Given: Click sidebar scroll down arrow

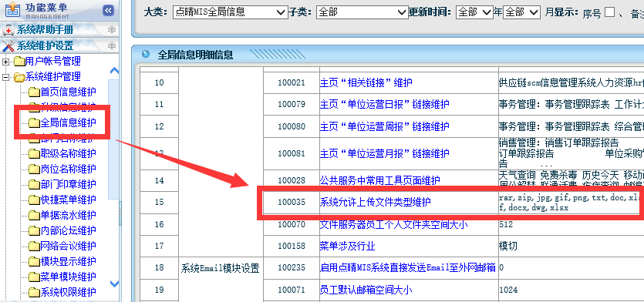Looking at the screenshot, I should pyautogui.click(x=115, y=284).
